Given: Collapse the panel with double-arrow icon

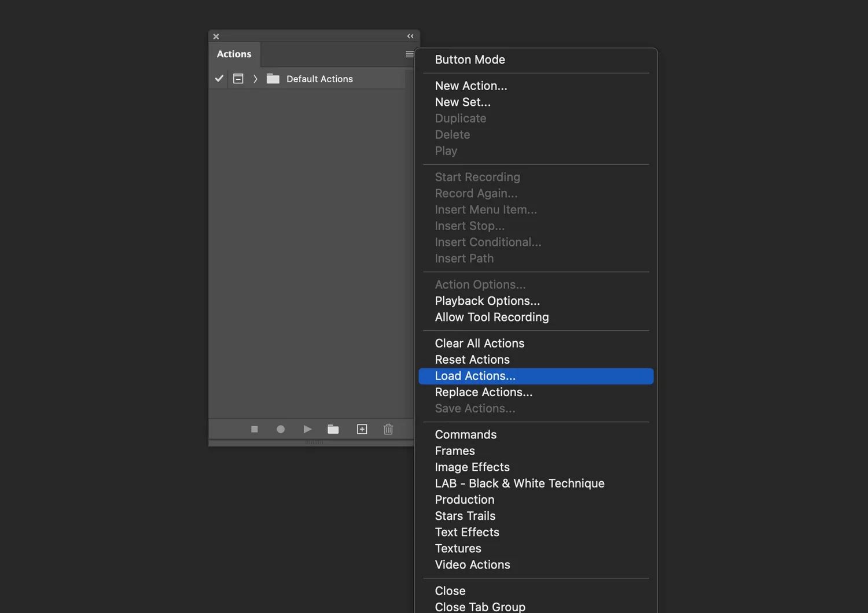Looking at the screenshot, I should (410, 36).
